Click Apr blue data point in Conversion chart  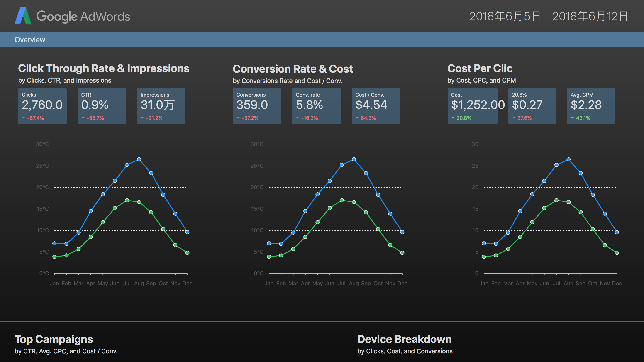[x=305, y=211]
